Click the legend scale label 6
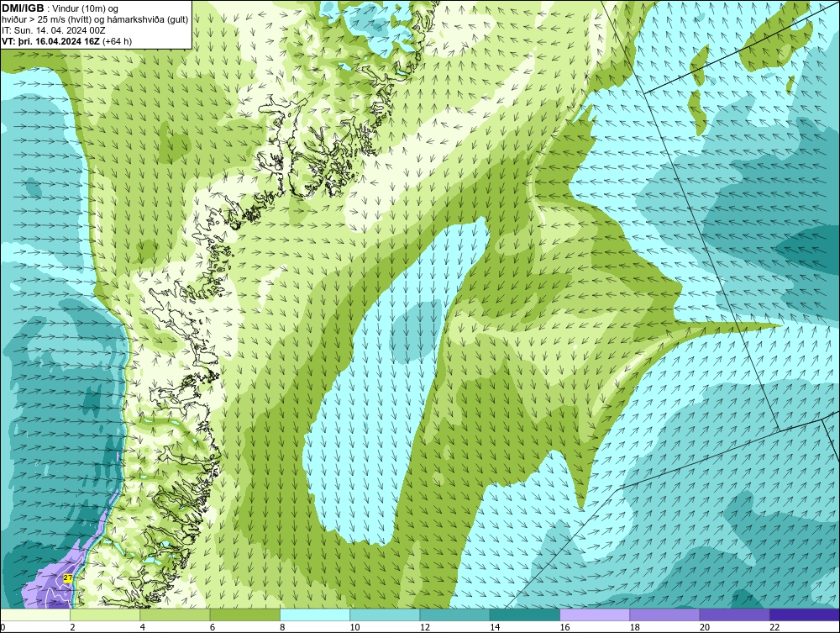The image size is (840, 633). click(x=213, y=627)
